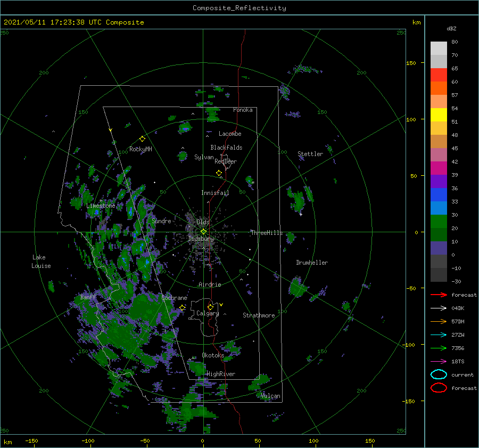
Task: Click the Ponoka city label
Action: (x=243, y=110)
